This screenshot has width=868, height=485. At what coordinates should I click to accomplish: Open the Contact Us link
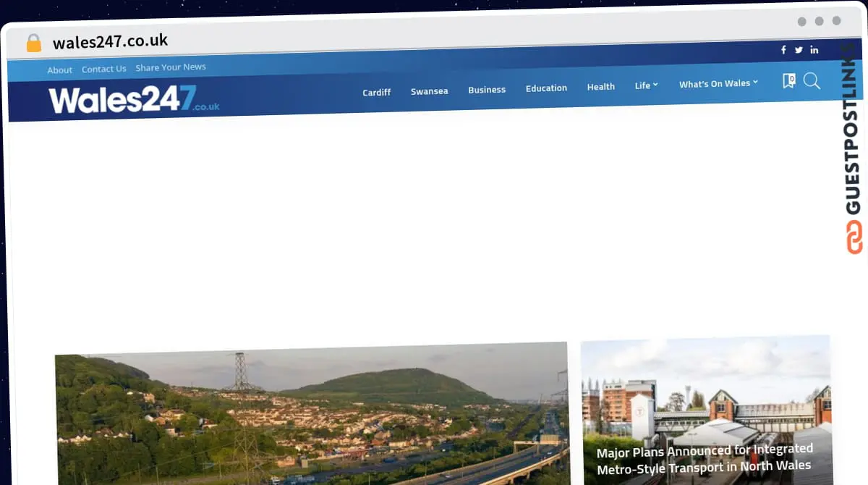(x=104, y=69)
